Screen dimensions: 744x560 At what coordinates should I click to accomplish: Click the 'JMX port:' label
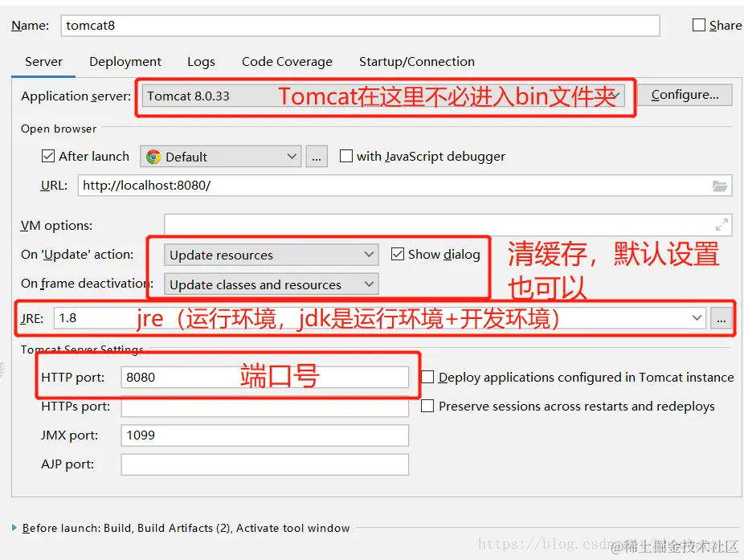(70, 435)
